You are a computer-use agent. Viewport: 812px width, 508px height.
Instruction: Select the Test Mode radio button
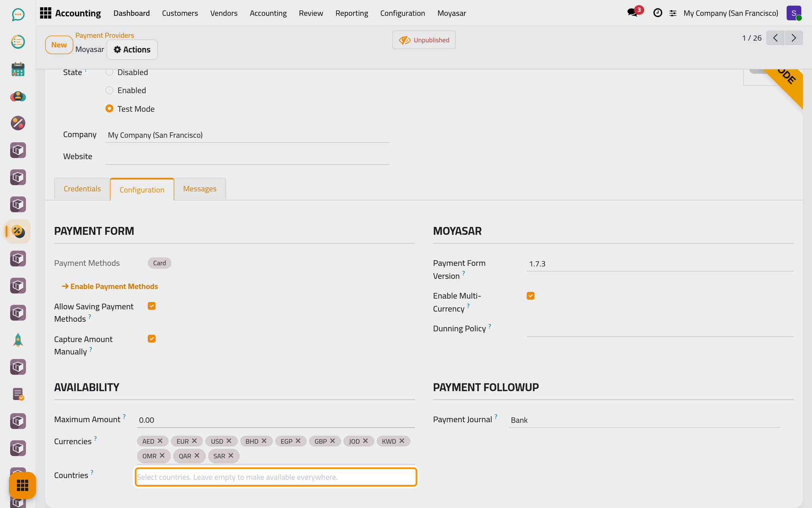tap(110, 108)
